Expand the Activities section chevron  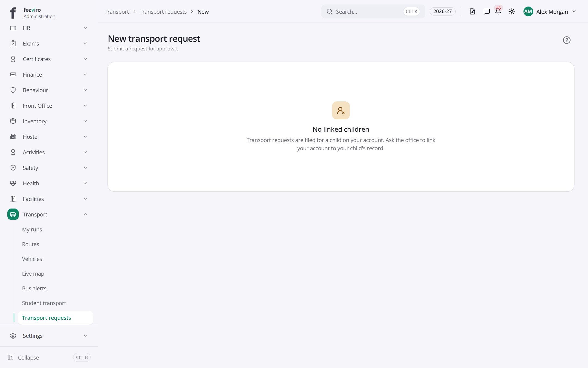(x=85, y=152)
